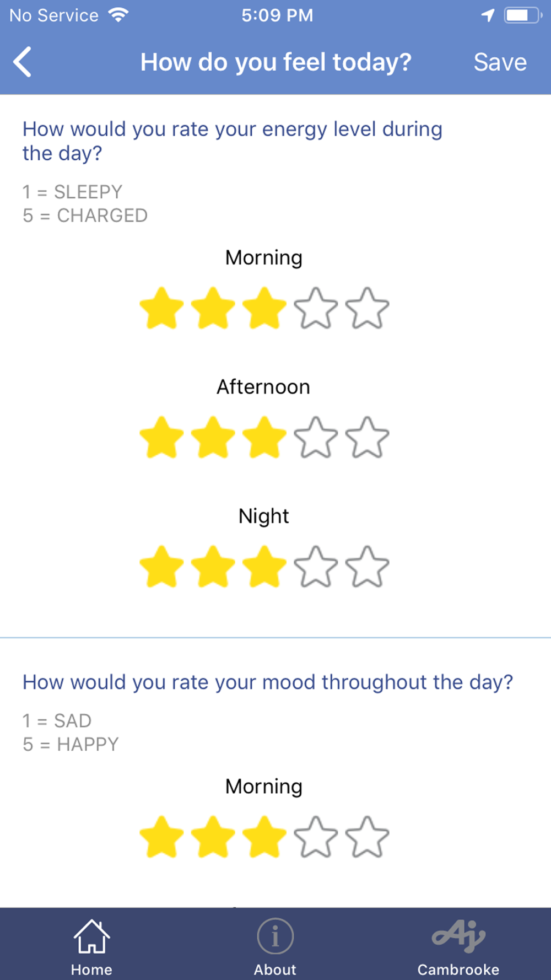Save the daily feeling entries
551x980 pixels.
point(500,62)
